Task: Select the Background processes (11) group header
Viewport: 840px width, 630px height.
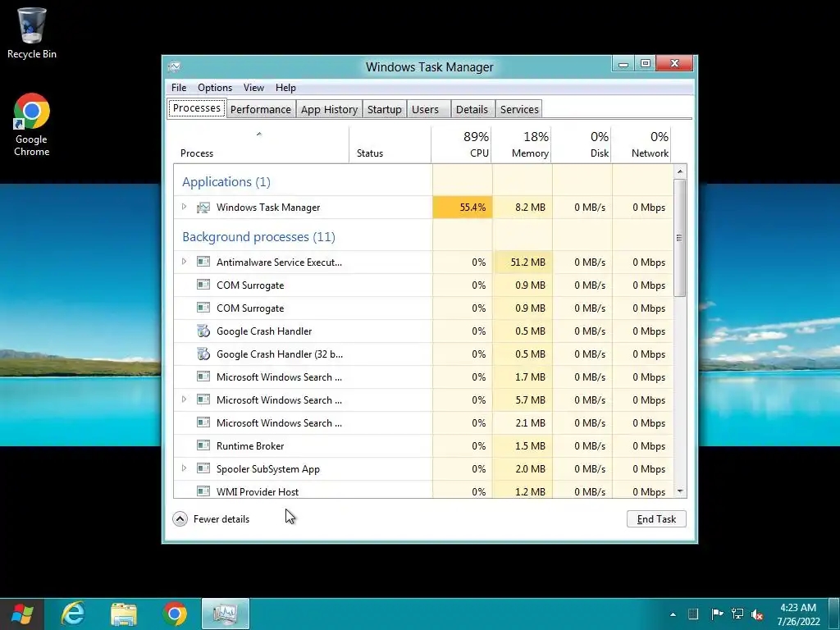Action: click(258, 237)
